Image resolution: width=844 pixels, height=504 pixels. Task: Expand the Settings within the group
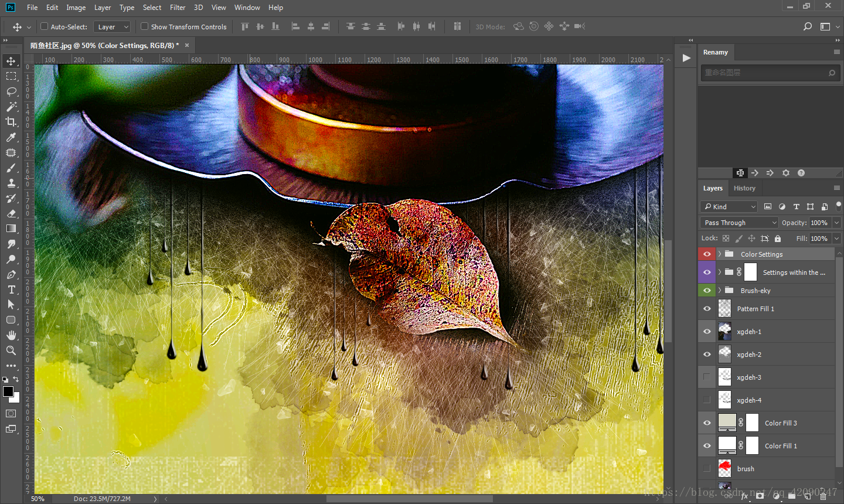click(720, 272)
